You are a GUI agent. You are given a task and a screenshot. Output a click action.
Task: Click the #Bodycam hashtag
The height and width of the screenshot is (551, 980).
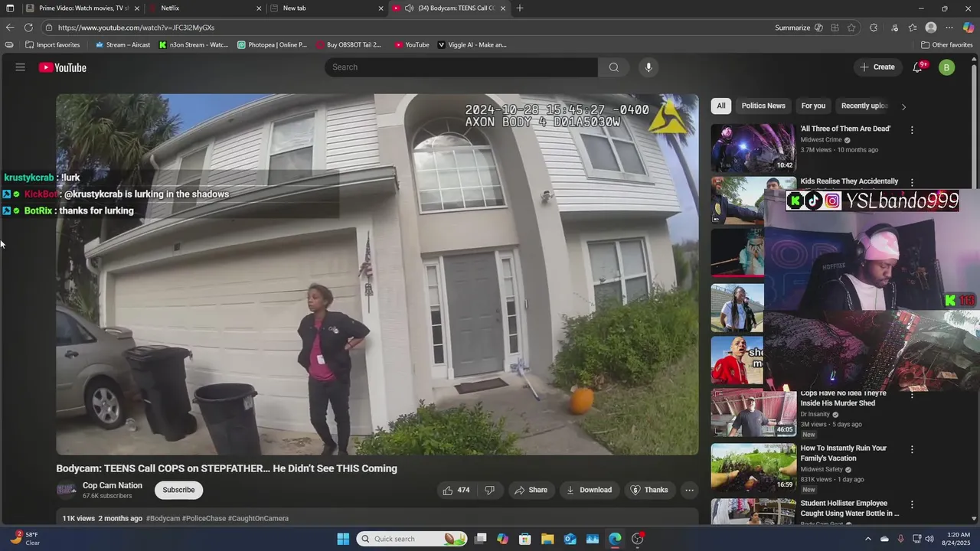[163, 518]
